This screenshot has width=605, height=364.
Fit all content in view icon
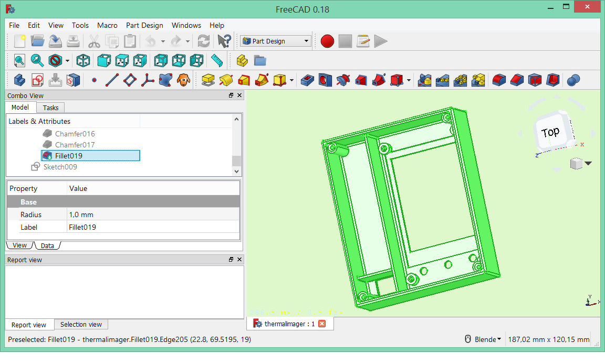pos(19,60)
